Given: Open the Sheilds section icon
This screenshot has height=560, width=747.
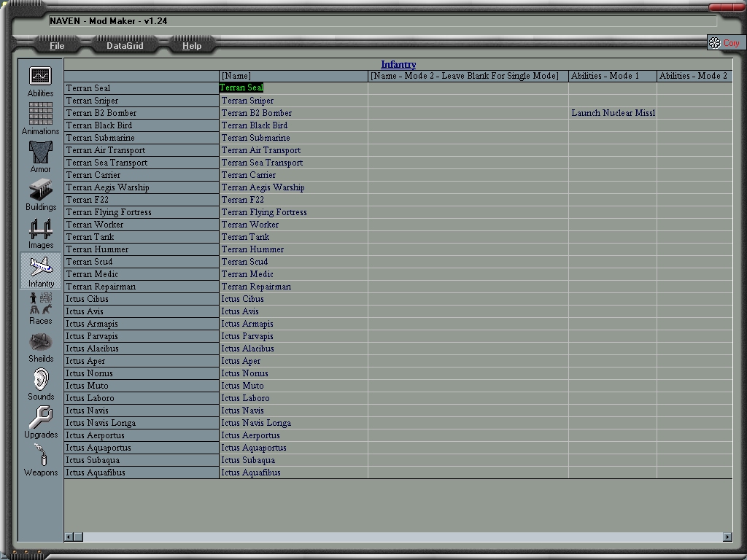Looking at the screenshot, I should coord(40,343).
